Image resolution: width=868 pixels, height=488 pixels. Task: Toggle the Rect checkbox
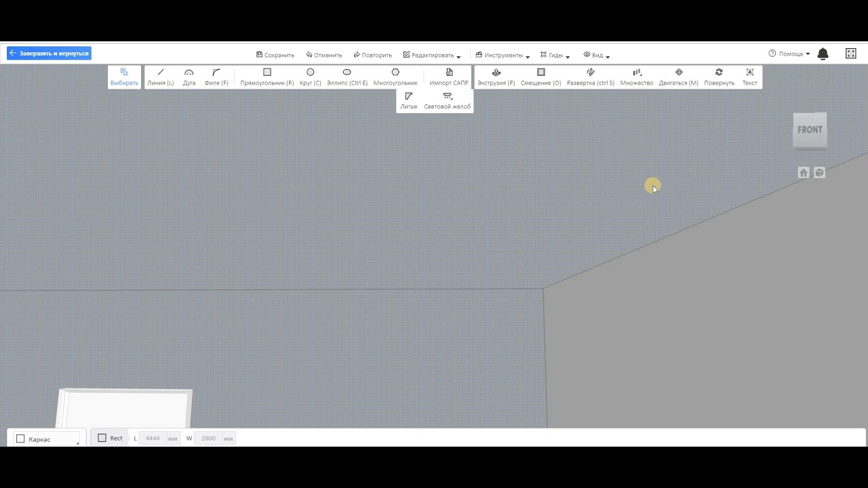click(x=102, y=438)
